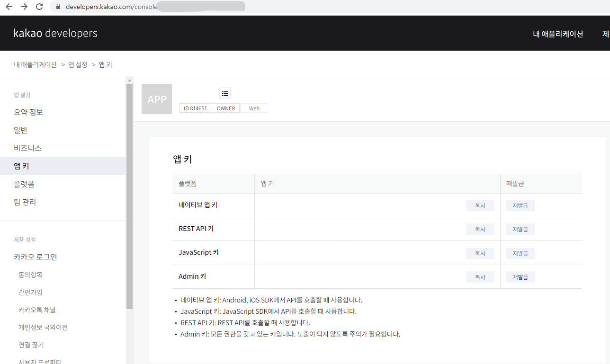Open the app list icon beside app name

(225, 93)
